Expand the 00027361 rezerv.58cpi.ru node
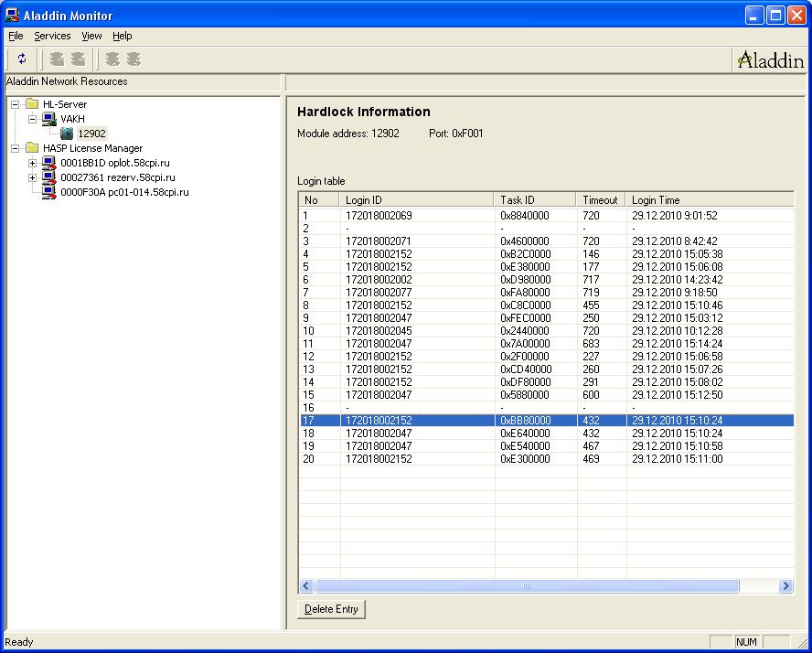The height and width of the screenshot is (653, 812). click(x=32, y=177)
